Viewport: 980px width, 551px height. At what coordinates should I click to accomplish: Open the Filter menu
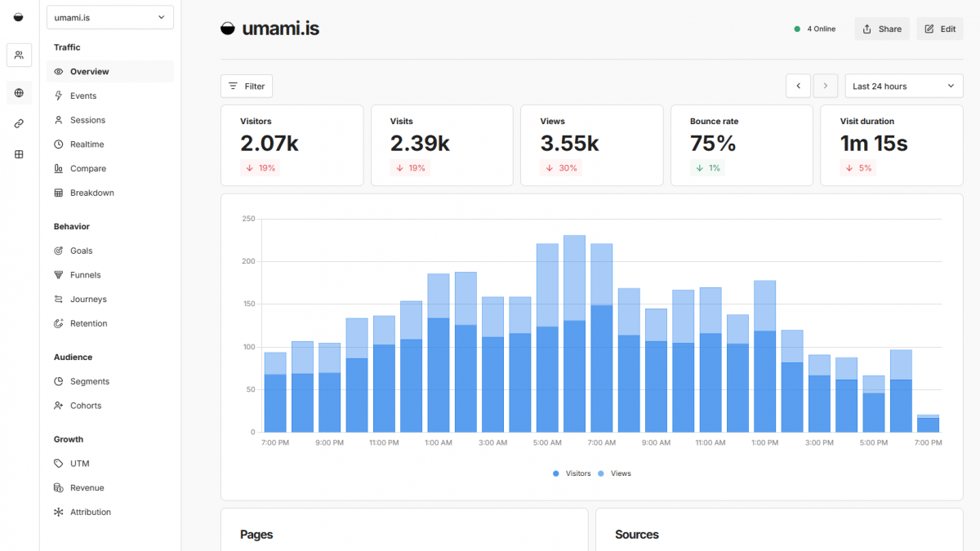246,86
